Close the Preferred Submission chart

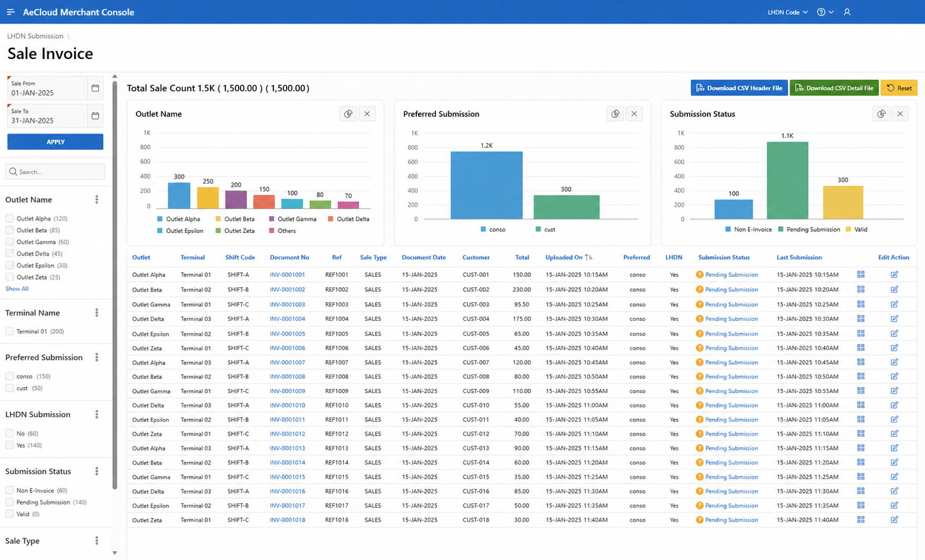tap(634, 114)
